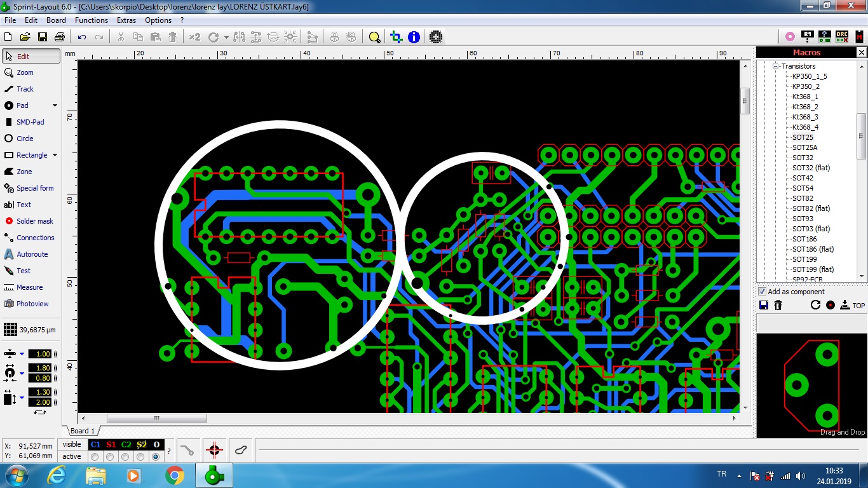Open the Functions menu
Viewport: 868px width, 488px height.
[92, 20]
